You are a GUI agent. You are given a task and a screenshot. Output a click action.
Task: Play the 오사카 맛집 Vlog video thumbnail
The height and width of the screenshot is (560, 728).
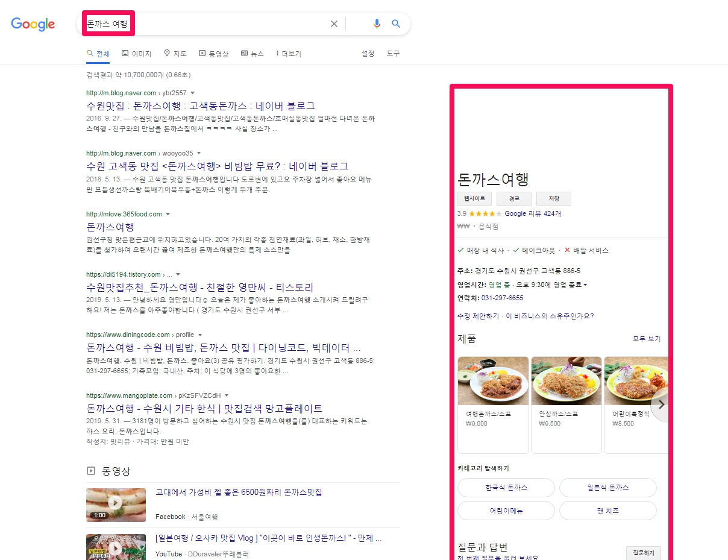click(116, 547)
